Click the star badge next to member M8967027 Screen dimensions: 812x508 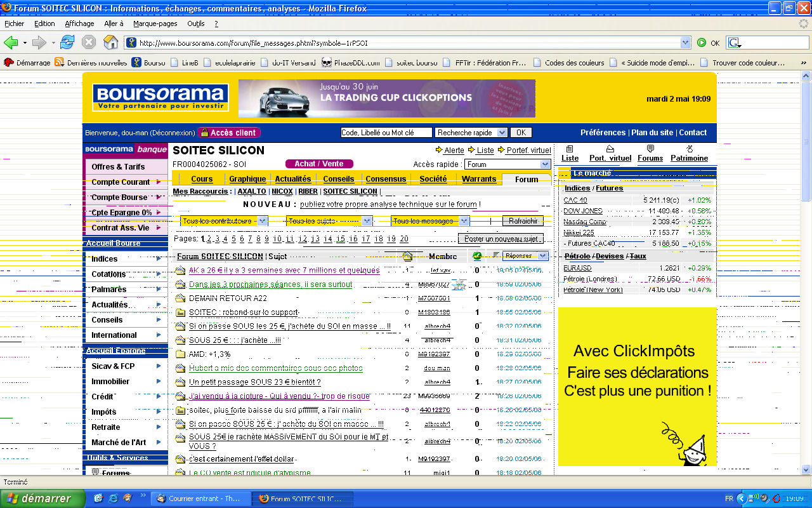(460, 284)
